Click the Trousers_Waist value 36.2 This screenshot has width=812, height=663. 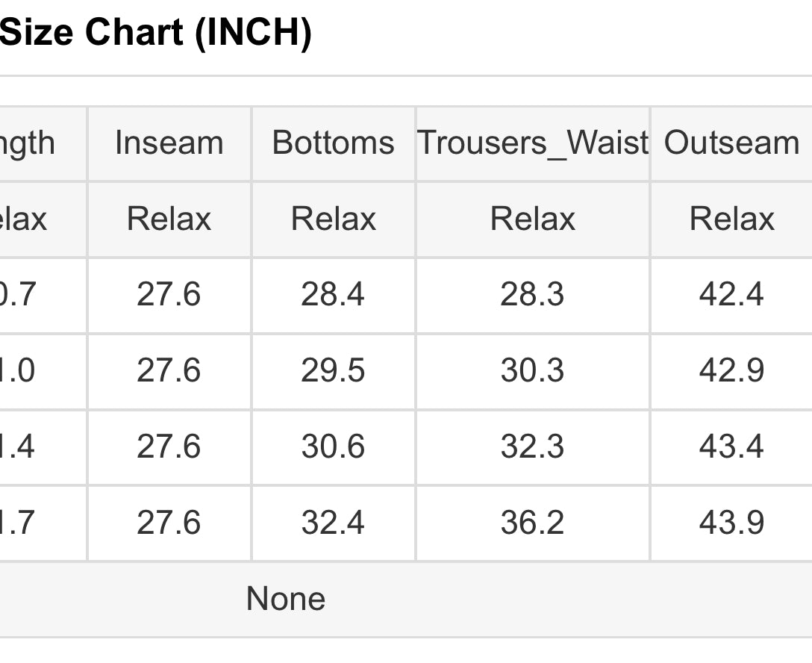point(532,523)
